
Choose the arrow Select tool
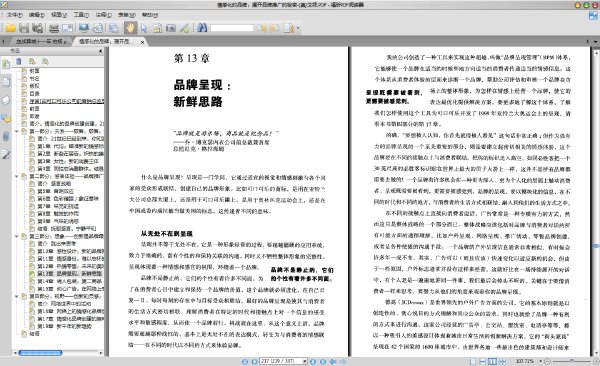[144, 28]
